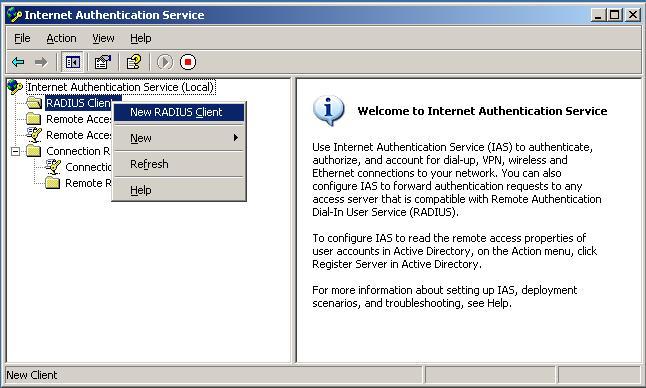This screenshot has width=646, height=388.
Task: Expand the New submenu arrow
Action: click(x=236, y=138)
